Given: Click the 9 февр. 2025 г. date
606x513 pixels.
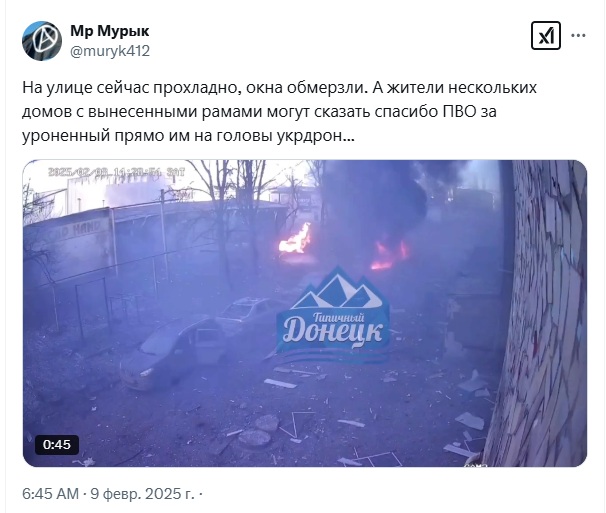Looking at the screenshot, I should click(142, 494).
